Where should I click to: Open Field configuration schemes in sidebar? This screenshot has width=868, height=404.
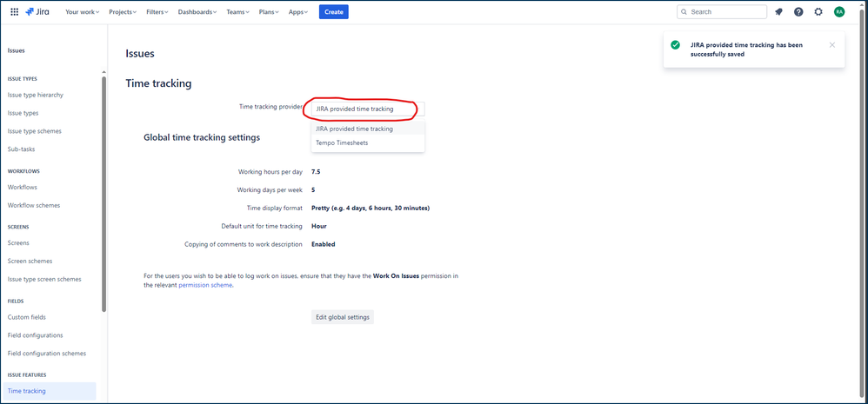pos(47,354)
